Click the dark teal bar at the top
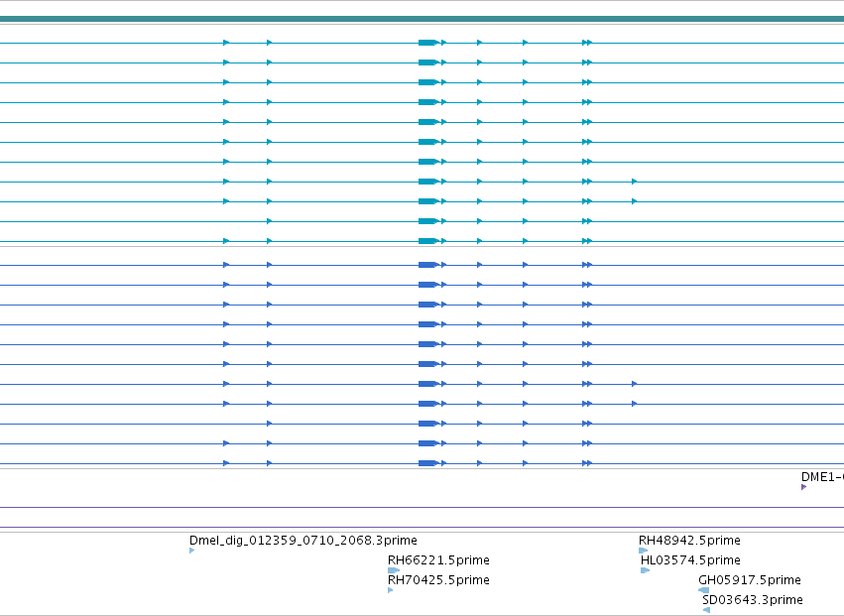The width and height of the screenshot is (844, 616). (x=422, y=19)
